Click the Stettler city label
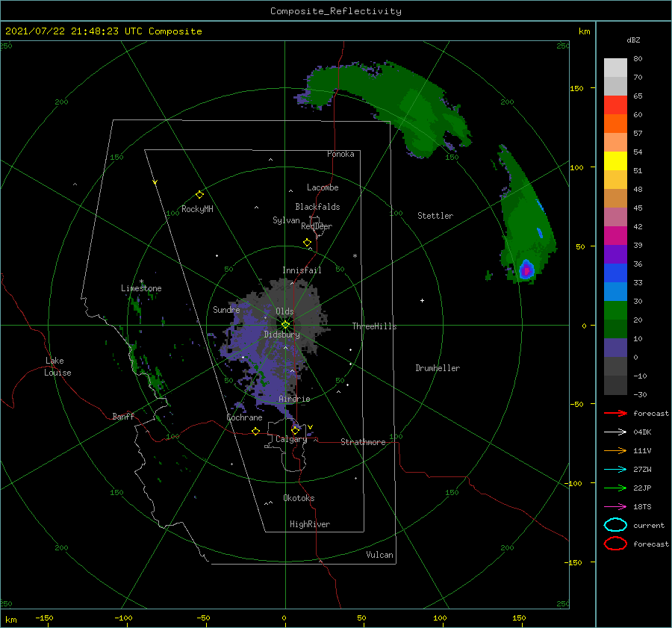Viewport: 672px width, 628px height. pyautogui.click(x=435, y=216)
